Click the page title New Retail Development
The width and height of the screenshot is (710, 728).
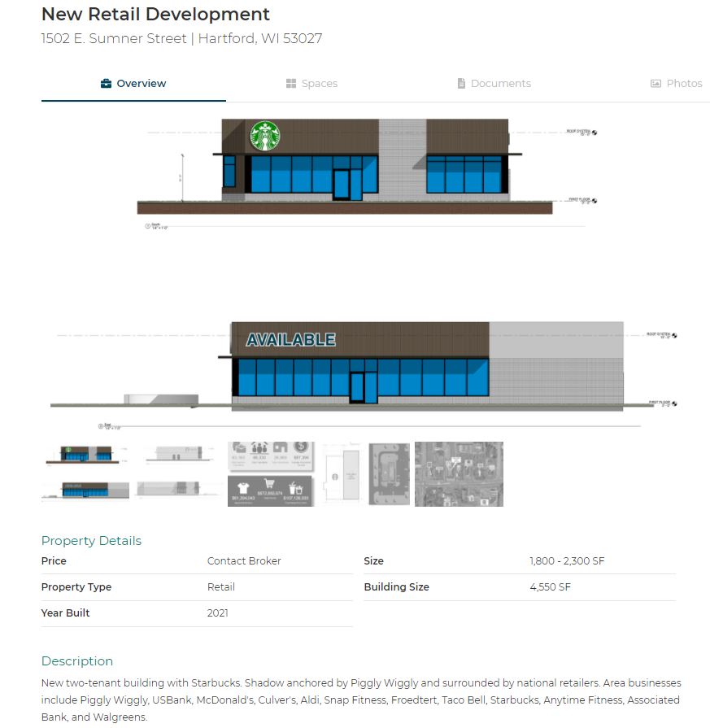click(155, 15)
